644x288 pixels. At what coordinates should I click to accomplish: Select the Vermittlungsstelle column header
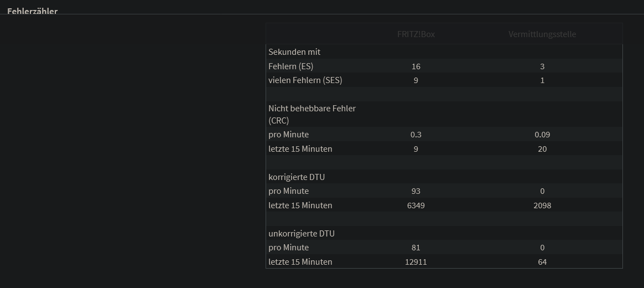[542, 34]
